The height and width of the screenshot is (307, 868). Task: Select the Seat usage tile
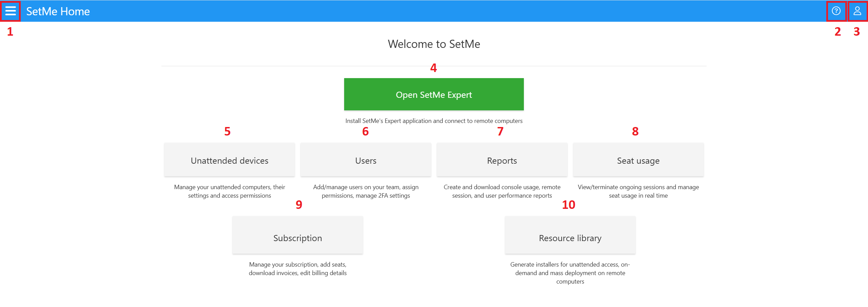coord(638,160)
